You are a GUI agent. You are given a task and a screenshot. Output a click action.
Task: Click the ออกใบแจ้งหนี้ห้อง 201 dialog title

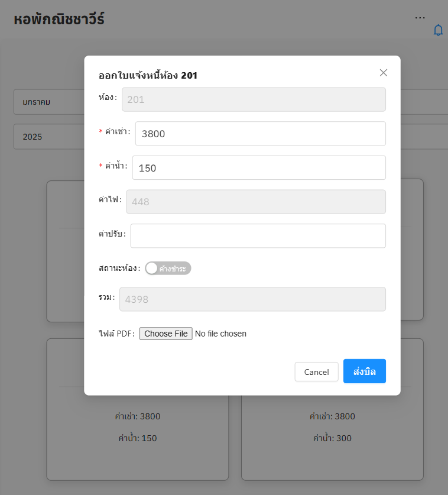148,75
